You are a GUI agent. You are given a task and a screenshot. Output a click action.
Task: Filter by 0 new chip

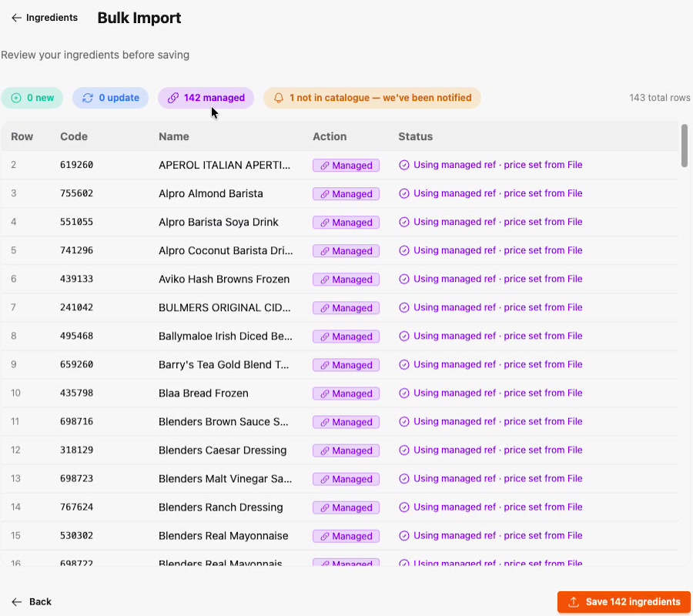point(32,98)
